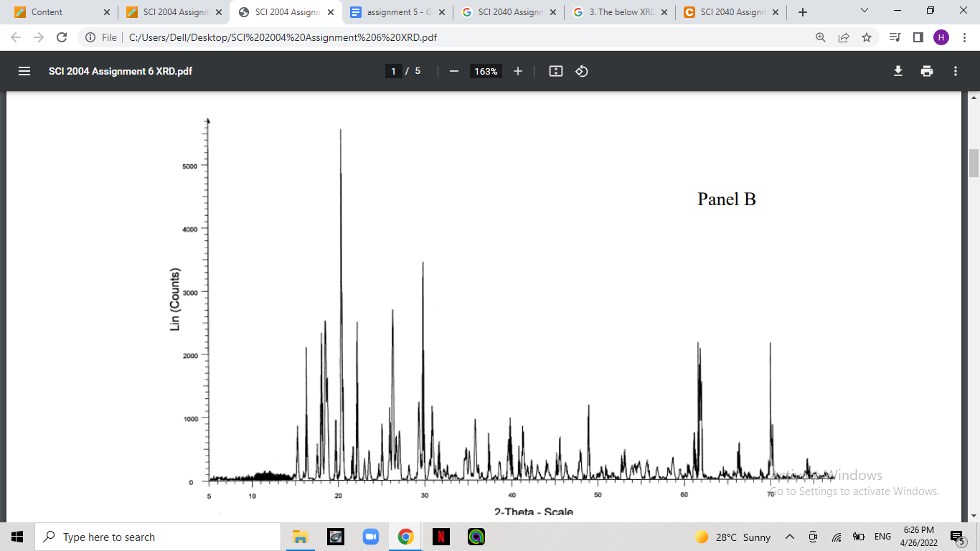Open the Chrome three-dot menu
The height and width of the screenshot is (551, 980).
click(x=963, y=37)
